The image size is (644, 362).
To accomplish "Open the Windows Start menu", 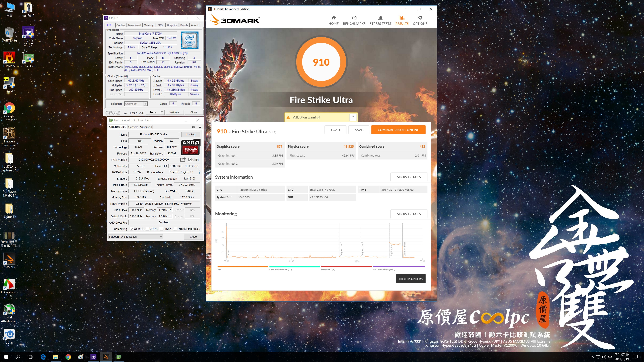I will pos(6,357).
